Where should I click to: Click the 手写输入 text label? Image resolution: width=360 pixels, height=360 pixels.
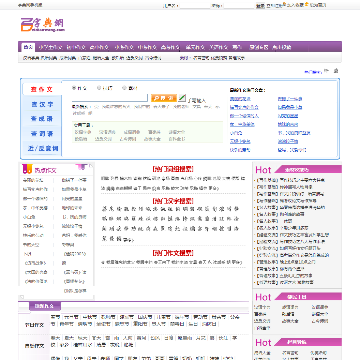point(197,100)
